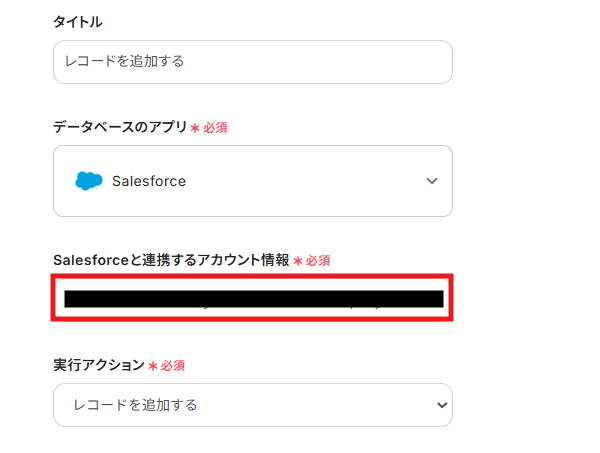
Task: Click the Salesforce app name text
Action: (149, 181)
